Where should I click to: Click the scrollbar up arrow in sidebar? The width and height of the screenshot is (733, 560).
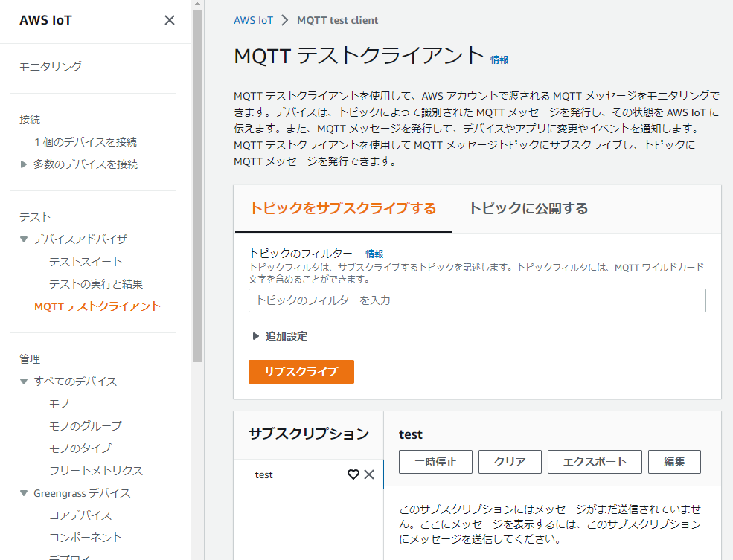click(198, 4)
